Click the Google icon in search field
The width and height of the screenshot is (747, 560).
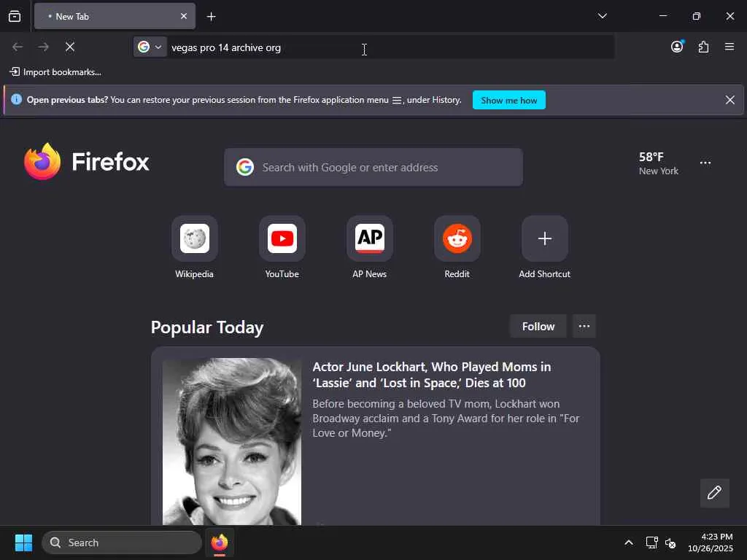(245, 167)
